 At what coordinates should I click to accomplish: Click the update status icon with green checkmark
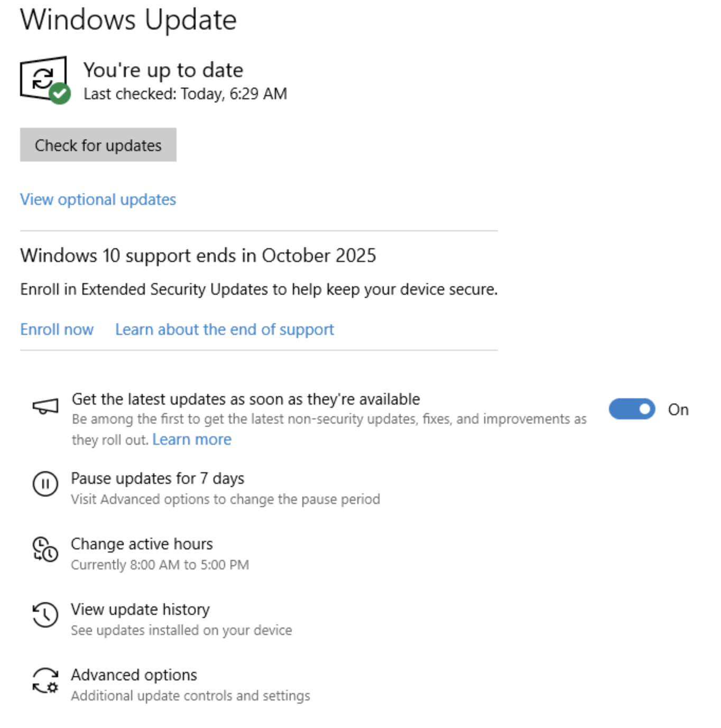(45, 80)
